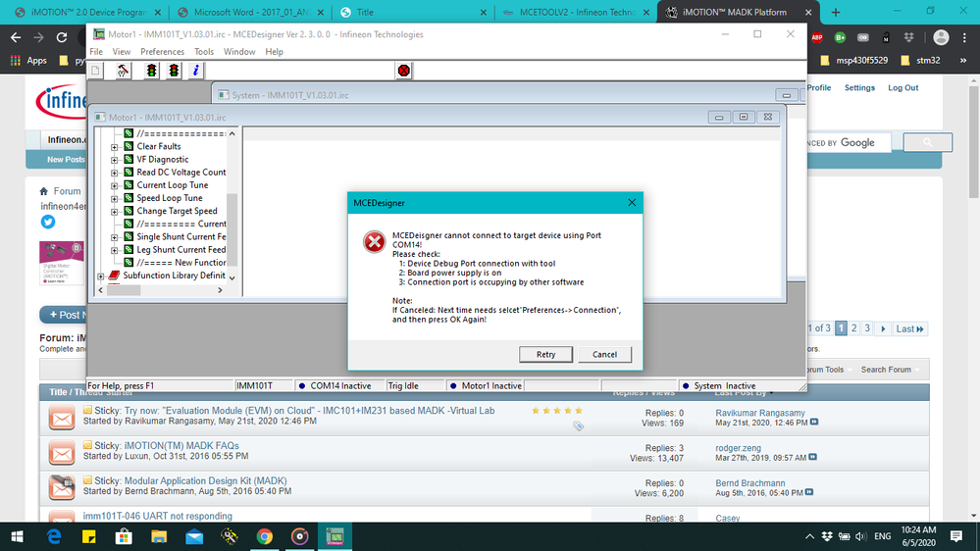Expand the Leg Shunt Current Feed node

115,250
